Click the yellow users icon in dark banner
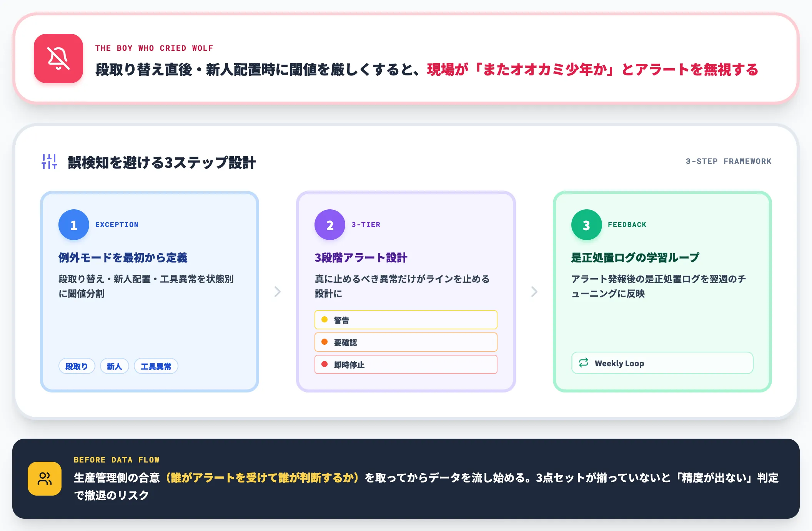 (x=45, y=479)
